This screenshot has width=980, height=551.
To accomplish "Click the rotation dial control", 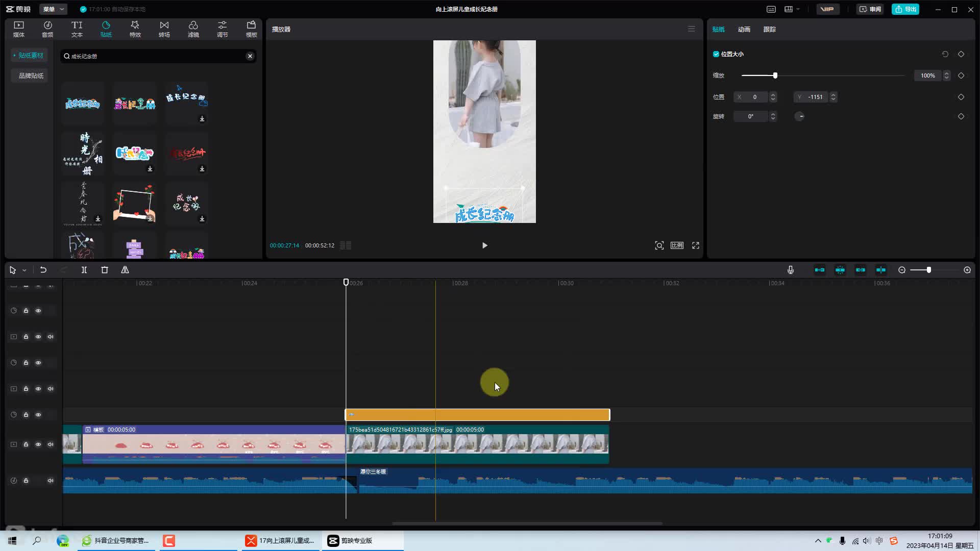I will coord(800,116).
